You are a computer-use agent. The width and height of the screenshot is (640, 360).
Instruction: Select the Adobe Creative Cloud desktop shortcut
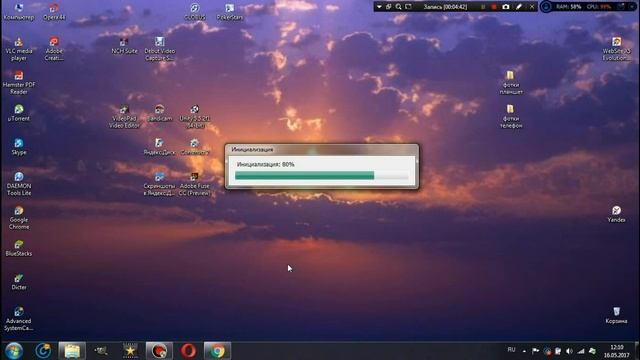coord(54,49)
